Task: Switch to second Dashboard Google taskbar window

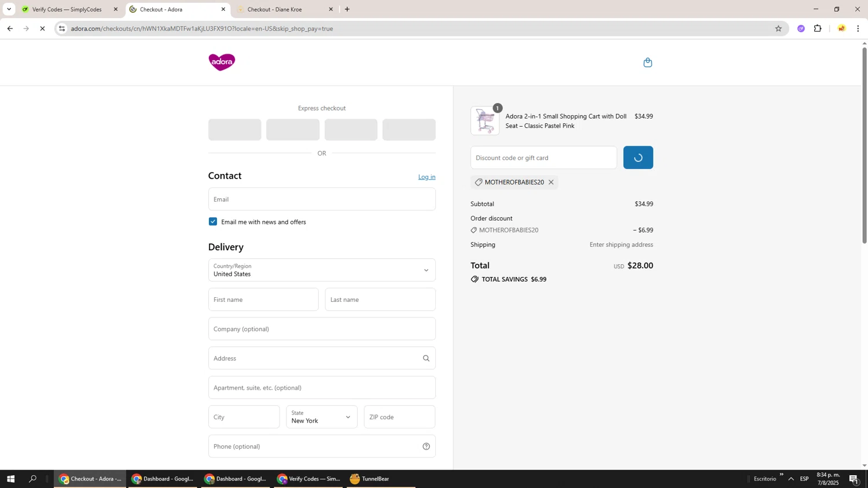Action: [236, 479]
